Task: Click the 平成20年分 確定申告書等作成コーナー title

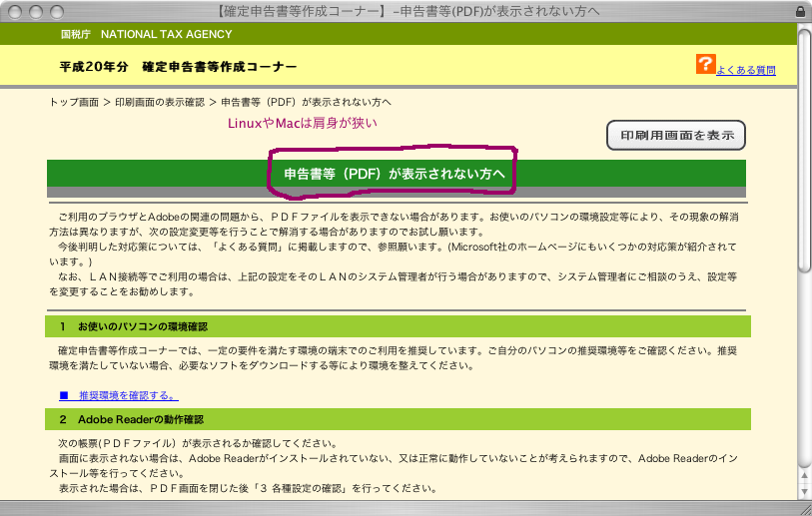Action: click(178, 67)
